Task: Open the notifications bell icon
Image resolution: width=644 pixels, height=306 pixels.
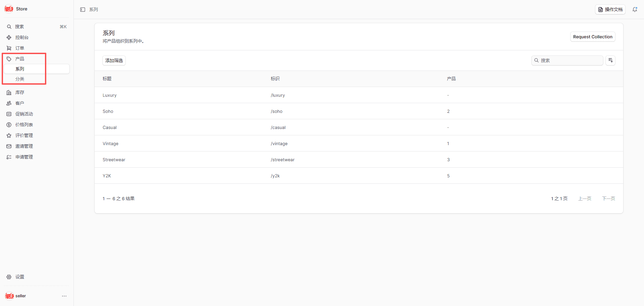Action: [x=635, y=10]
